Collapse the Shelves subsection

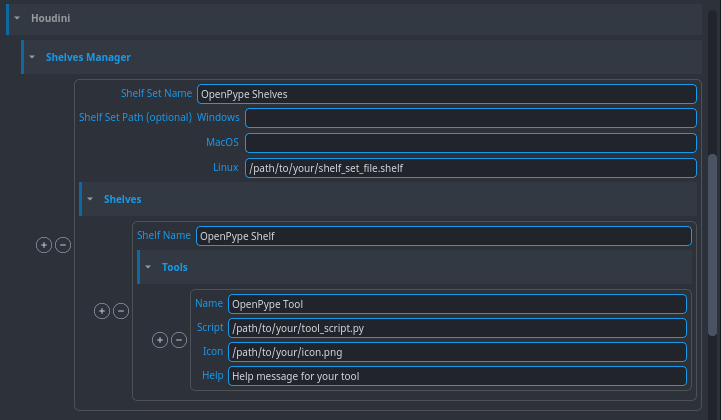coord(91,199)
